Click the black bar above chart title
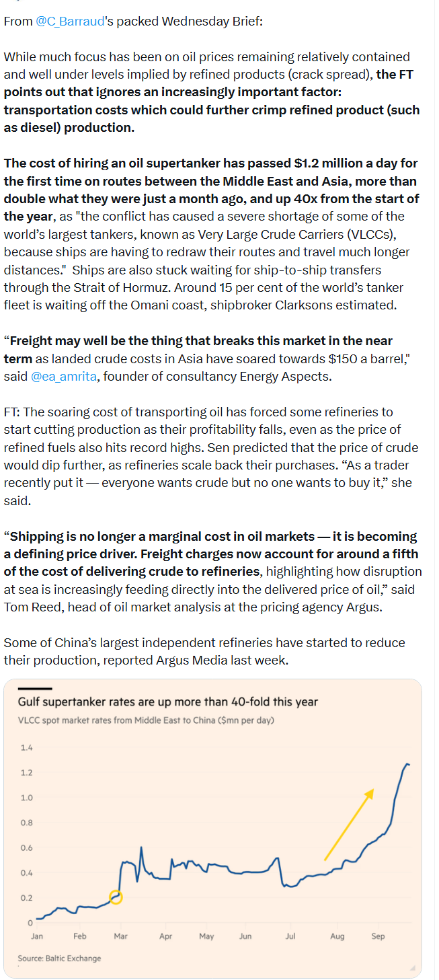 pos(34,688)
